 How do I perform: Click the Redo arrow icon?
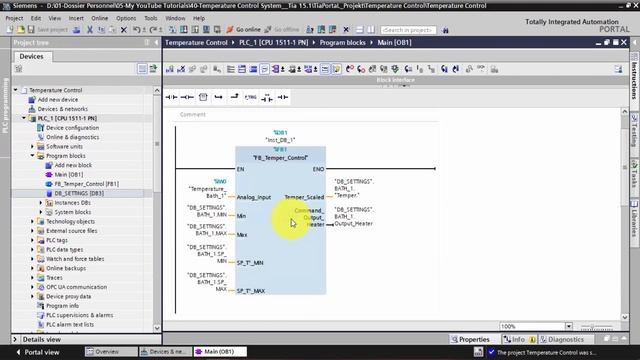pos(154,29)
